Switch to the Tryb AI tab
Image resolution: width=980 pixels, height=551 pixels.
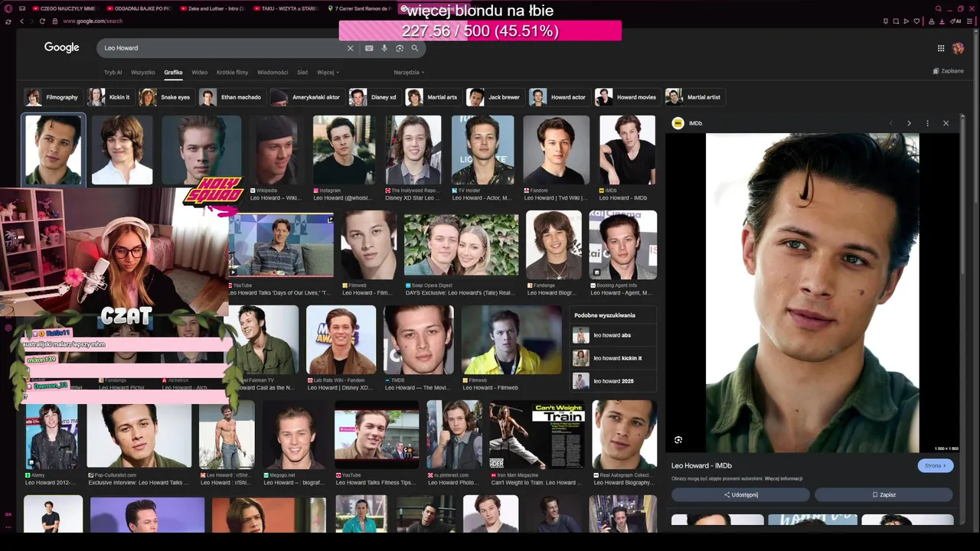coord(113,73)
